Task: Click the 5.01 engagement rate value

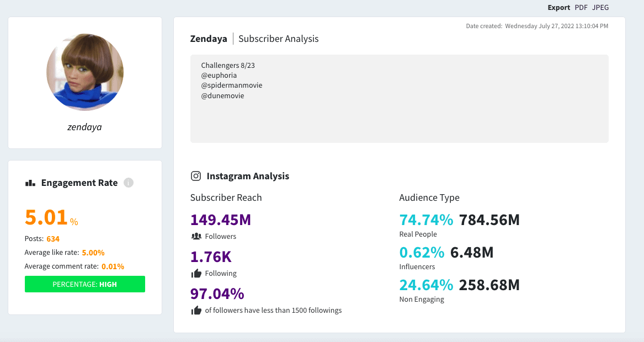Action: click(46, 217)
